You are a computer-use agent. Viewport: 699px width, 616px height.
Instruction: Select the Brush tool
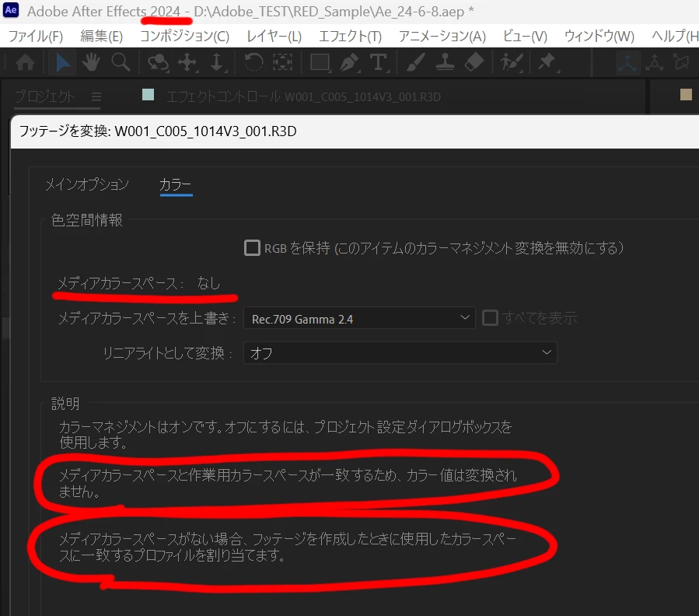click(415, 62)
